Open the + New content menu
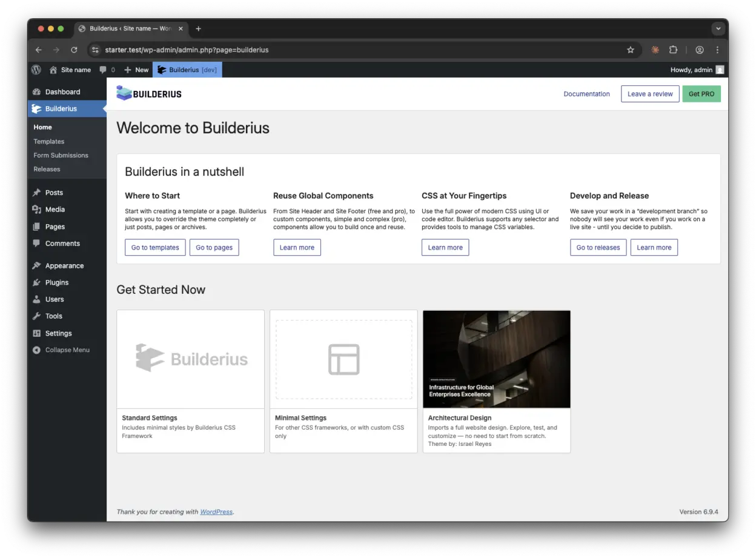The height and width of the screenshot is (558, 756). (136, 70)
